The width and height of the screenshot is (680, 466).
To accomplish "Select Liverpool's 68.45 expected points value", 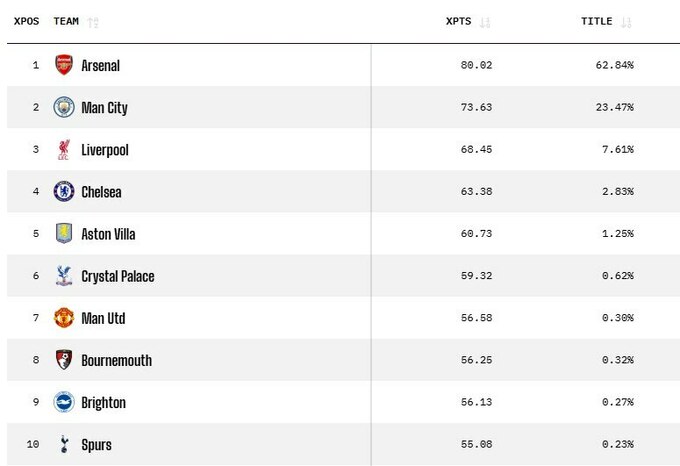I will click(x=473, y=150).
